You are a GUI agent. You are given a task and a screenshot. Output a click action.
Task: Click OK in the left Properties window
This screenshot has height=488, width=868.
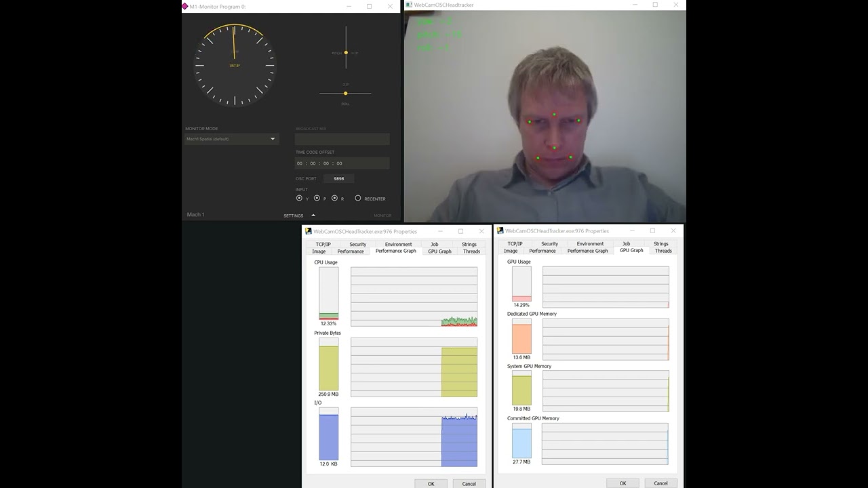tap(431, 483)
